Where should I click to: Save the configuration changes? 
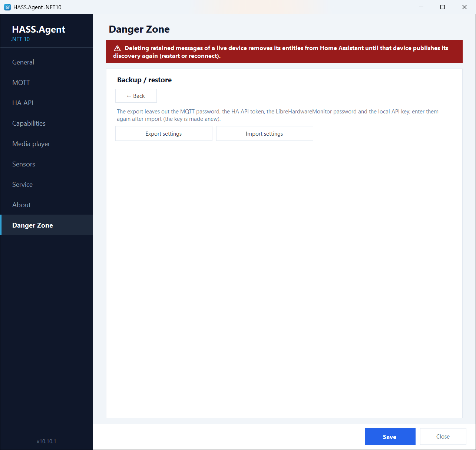390,437
